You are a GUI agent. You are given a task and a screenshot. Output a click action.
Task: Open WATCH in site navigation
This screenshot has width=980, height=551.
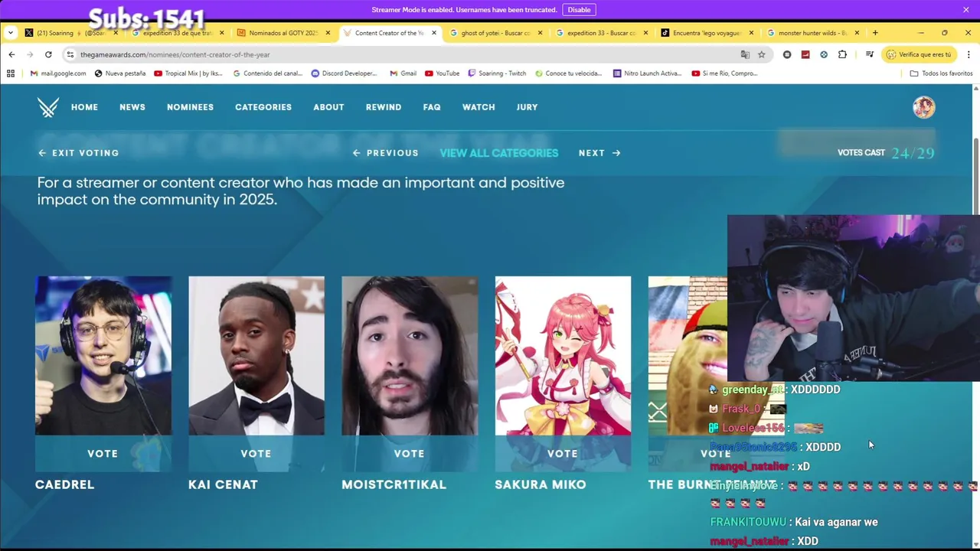click(479, 107)
